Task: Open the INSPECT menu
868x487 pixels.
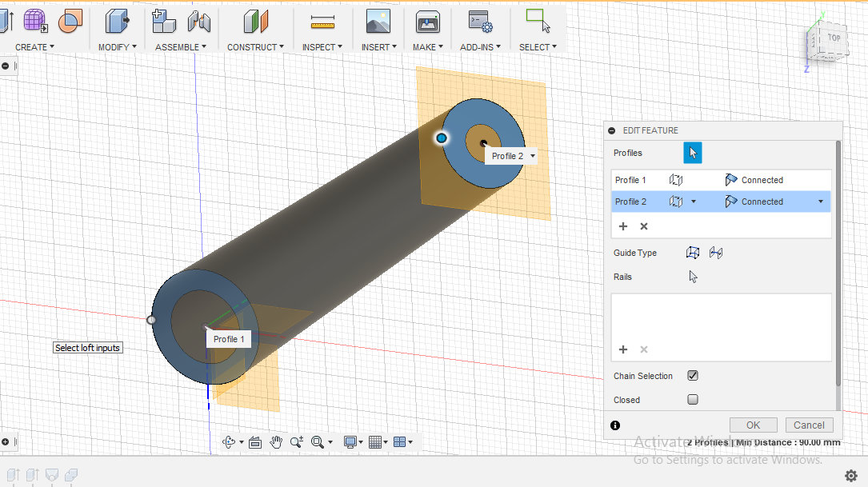Action: [322, 47]
